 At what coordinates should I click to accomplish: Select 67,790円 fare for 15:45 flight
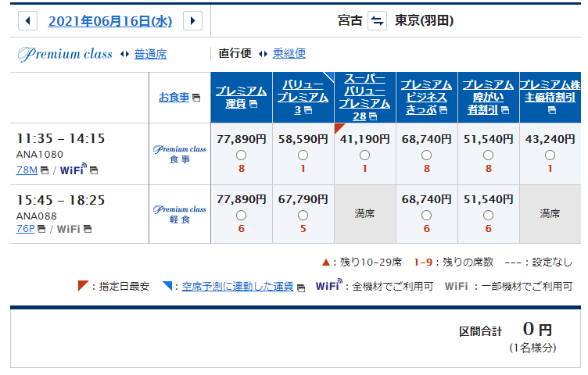click(x=303, y=216)
